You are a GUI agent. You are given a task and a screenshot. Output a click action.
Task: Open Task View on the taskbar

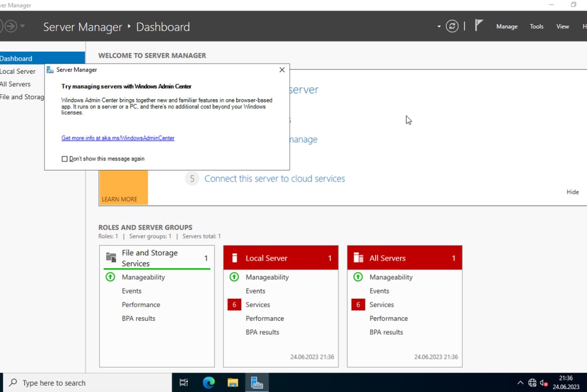coord(183,383)
